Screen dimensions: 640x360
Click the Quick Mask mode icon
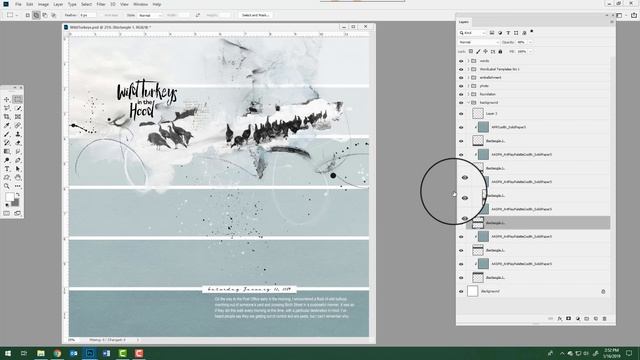[x=7, y=213]
